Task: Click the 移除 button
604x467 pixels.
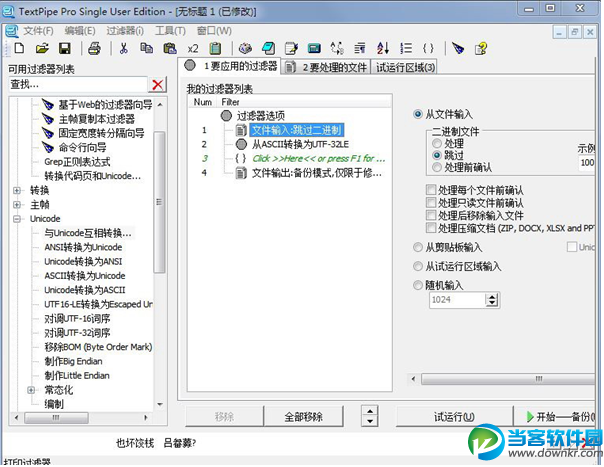Action: tap(224, 417)
